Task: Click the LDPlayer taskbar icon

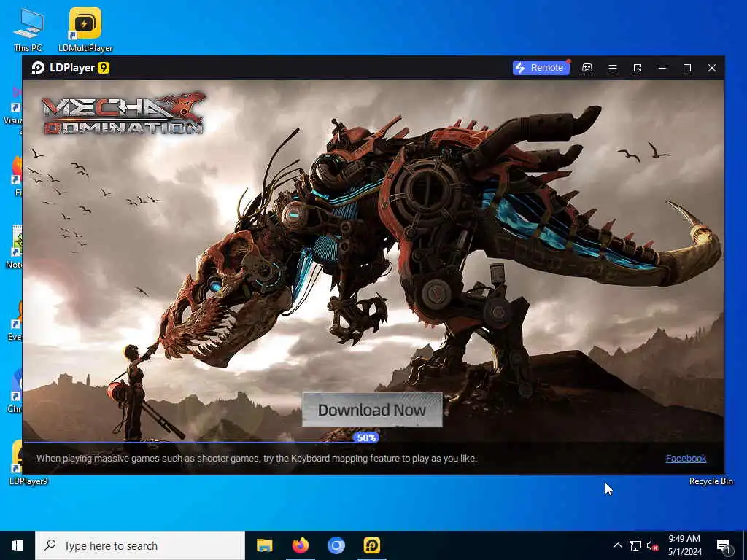Action: [x=371, y=545]
